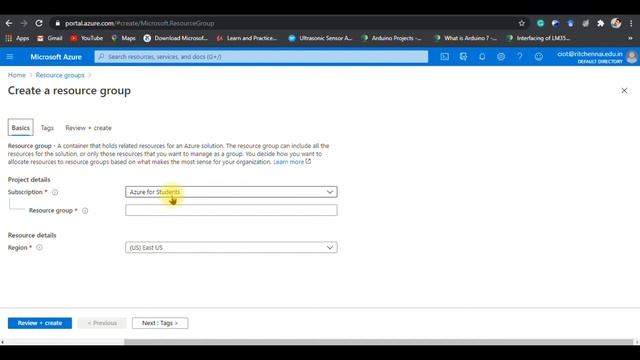This screenshot has height=360, width=640.
Task: Open the Chrome profile avatar
Action: pos(616,23)
